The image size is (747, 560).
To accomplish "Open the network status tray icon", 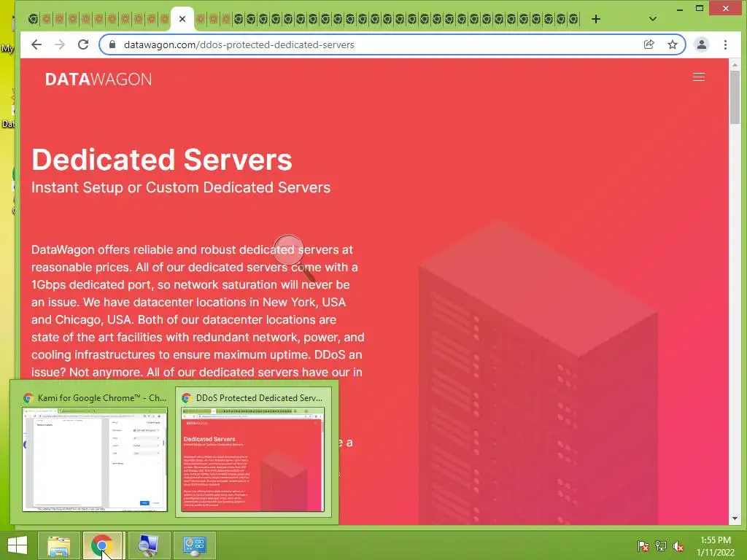I will click(661, 545).
